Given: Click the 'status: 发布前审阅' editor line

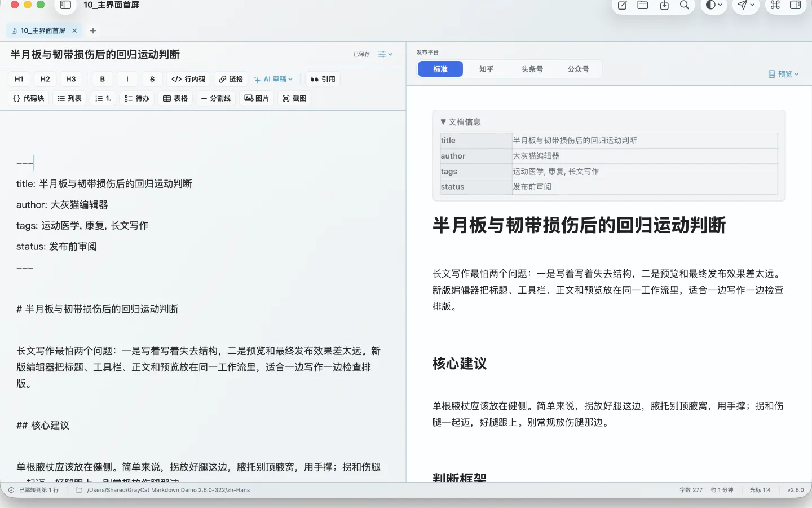Looking at the screenshot, I should [x=56, y=247].
